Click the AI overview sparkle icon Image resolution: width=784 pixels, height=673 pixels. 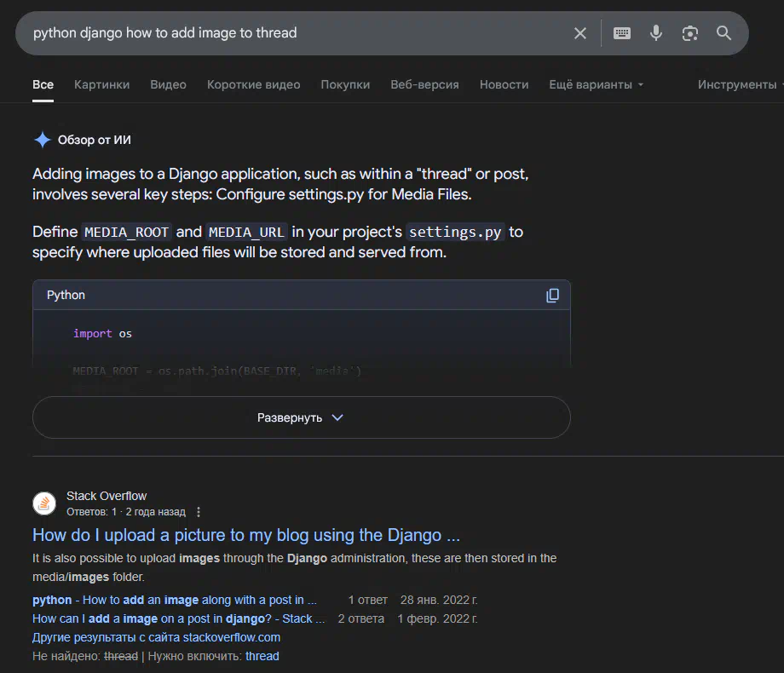click(x=43, y=140)
